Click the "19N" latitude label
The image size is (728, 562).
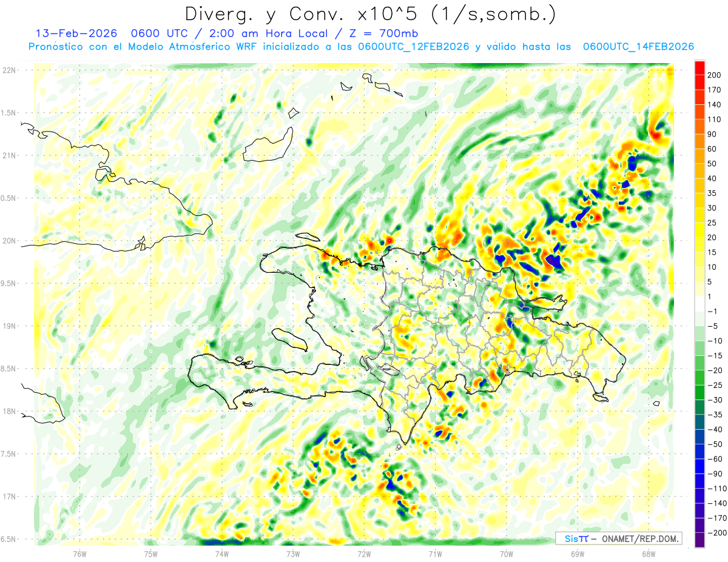tap(9, 326)
